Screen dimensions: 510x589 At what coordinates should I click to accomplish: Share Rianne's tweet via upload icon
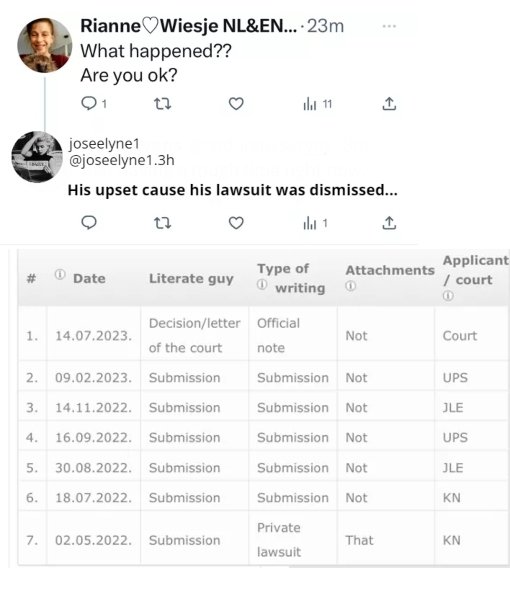tap(389, 104)
